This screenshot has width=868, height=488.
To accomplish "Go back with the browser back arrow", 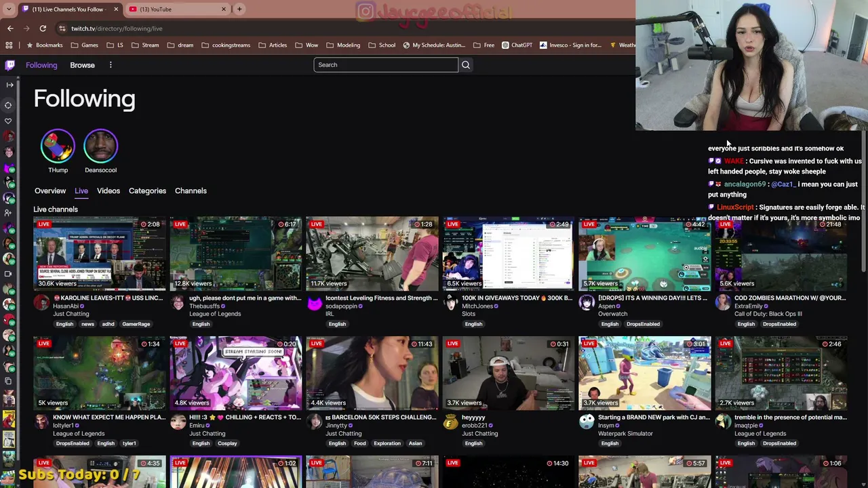I will click(10, 28).
